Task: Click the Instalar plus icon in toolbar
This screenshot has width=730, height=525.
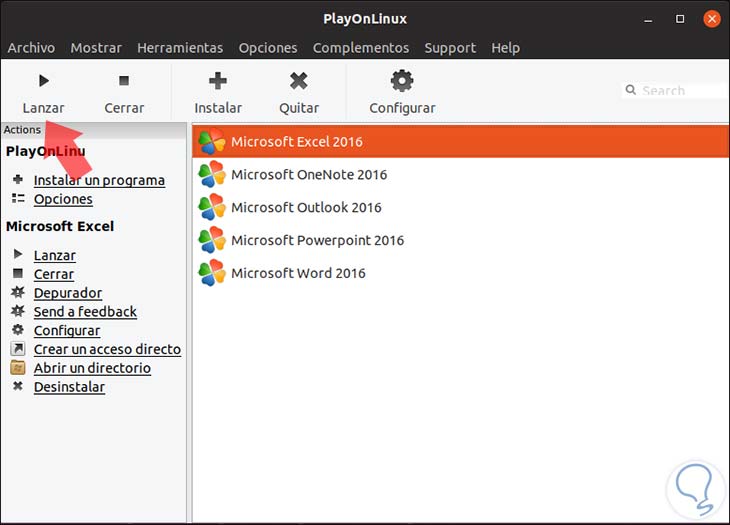Action: [217, 81]
